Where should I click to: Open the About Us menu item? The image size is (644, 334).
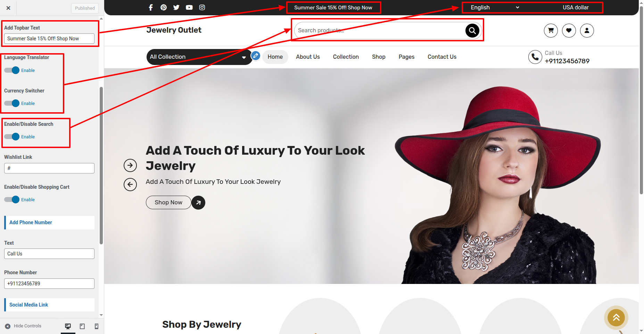coord(308,57)
